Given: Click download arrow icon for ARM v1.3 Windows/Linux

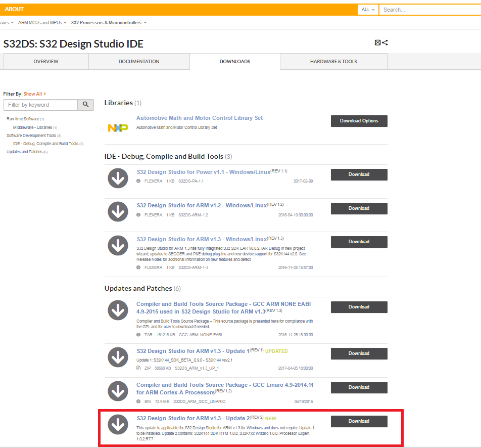Looking at the screenshot, I should click(118, 246).
